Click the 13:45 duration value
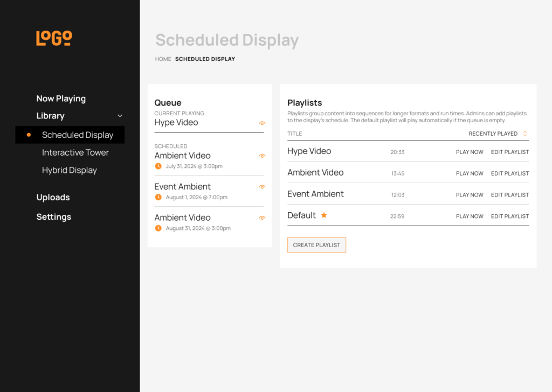This screenshot has height=392, width=552. 398,173
